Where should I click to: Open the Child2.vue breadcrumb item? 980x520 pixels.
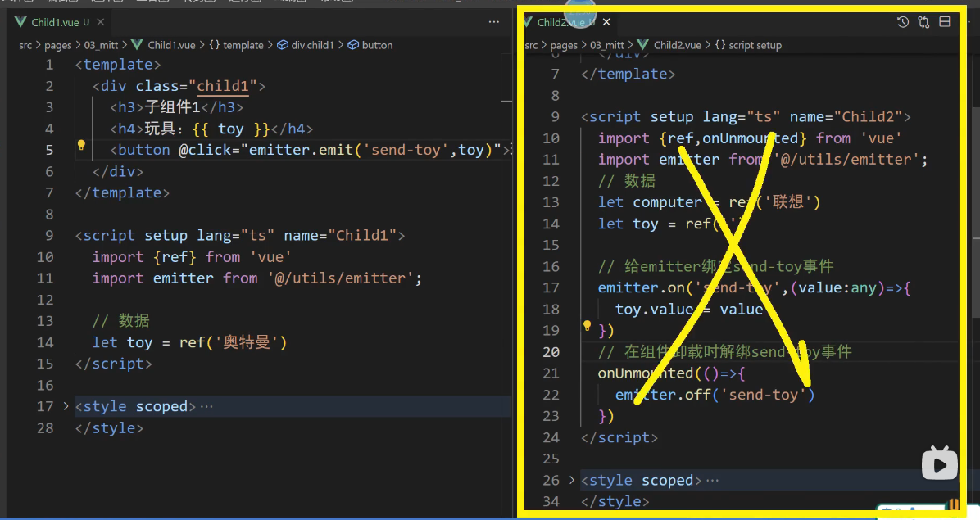coord(678,45)
